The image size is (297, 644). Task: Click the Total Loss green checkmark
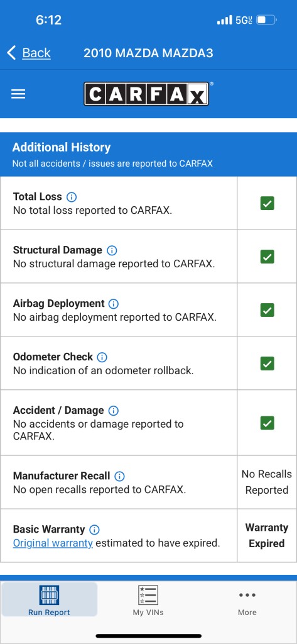(x=267, y=203)
